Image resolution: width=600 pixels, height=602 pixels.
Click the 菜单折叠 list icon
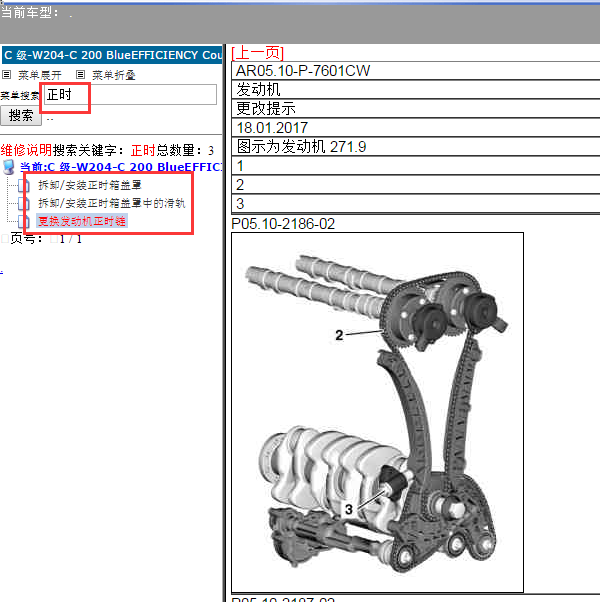pyautogui.click(x=80, y=74)
